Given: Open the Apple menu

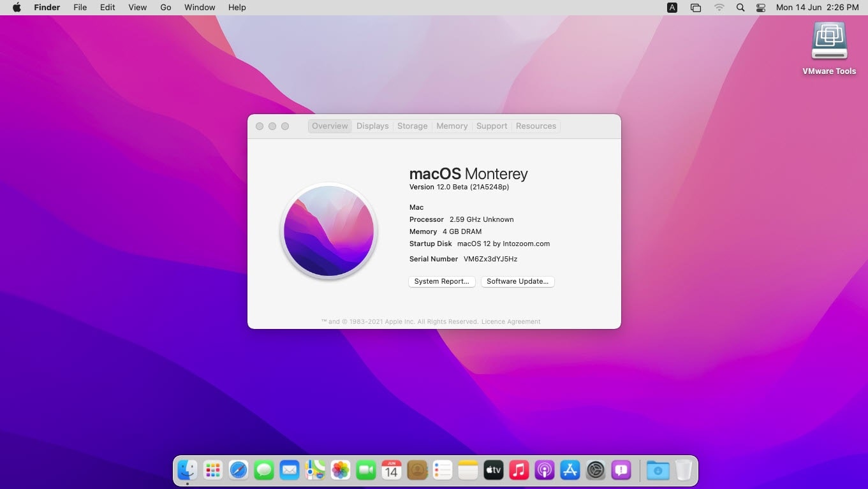Looking at the screenshot, I should point(17,8).
